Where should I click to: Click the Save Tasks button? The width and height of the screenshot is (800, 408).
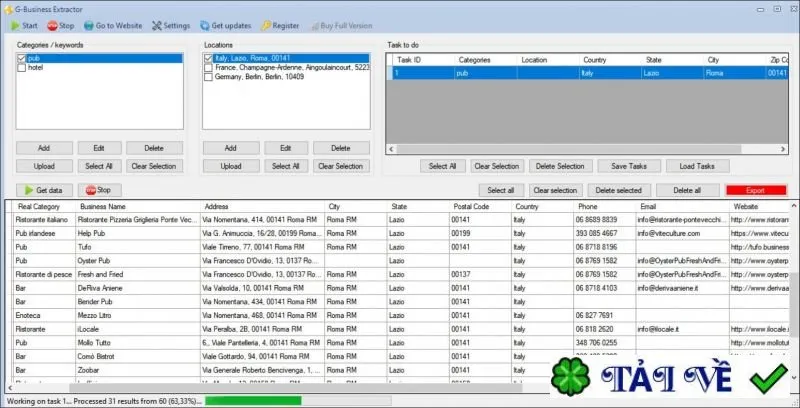tap(629, 166)
